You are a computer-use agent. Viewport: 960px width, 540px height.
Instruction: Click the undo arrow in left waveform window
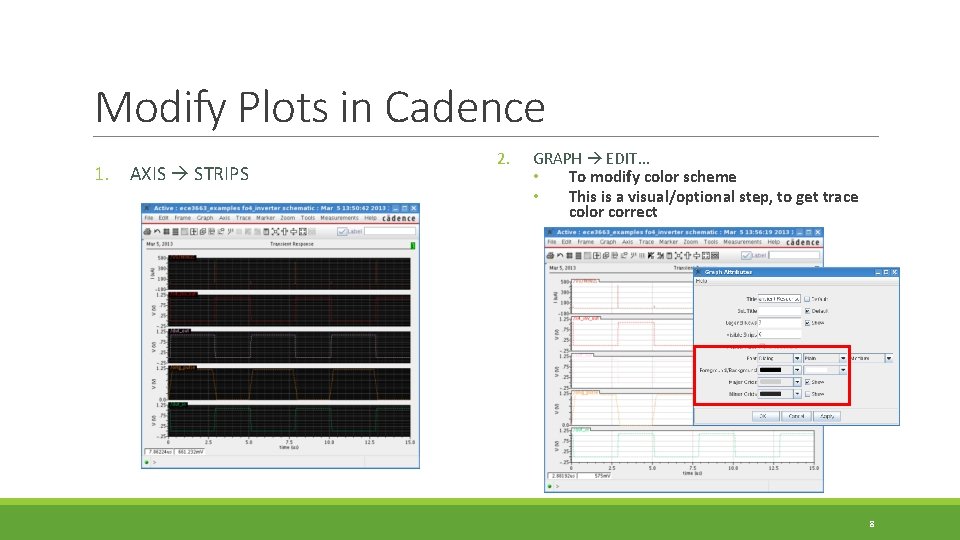coord(157,231)
